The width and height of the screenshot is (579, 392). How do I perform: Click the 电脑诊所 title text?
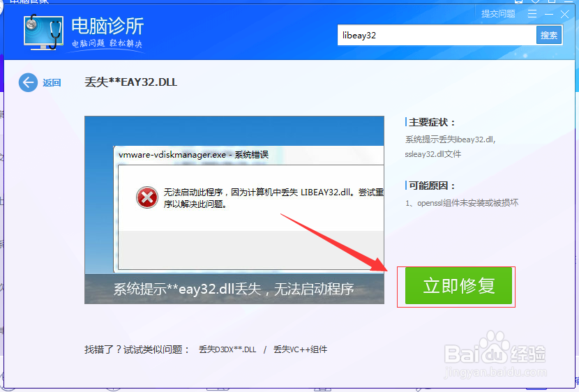(x=107, y=26)
